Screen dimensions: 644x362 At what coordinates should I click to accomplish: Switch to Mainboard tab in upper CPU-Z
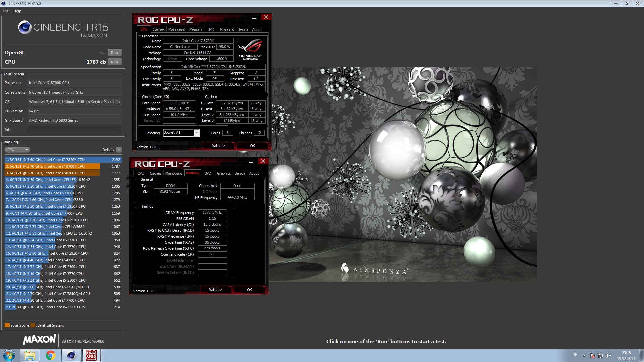(177, 29)
